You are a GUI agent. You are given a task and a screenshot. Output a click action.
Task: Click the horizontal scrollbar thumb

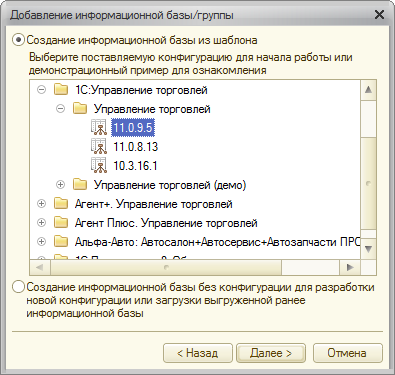pos(166,267)
